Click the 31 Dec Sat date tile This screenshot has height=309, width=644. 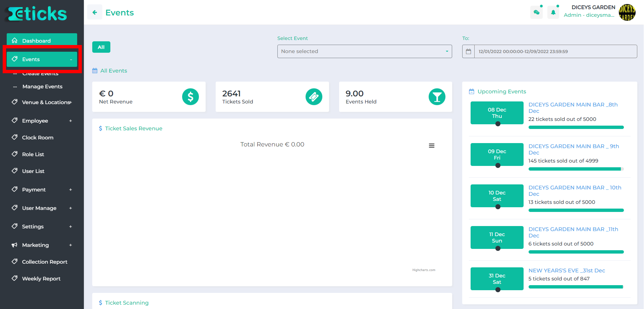click(x=497, y=279)
